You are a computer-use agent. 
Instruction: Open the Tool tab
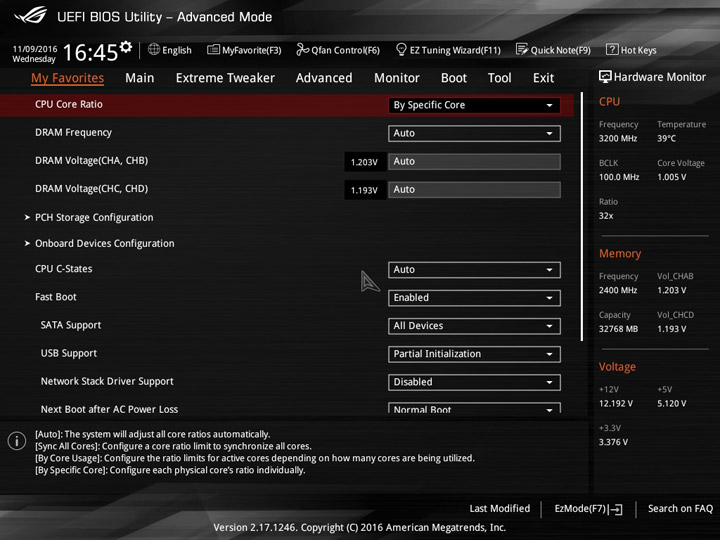tap(500, 78)
